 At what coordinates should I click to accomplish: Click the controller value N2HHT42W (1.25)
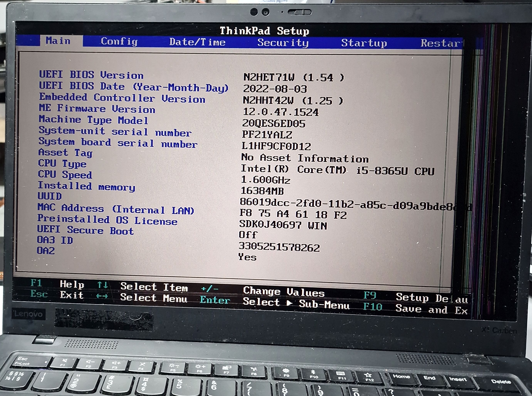point(293,101)
